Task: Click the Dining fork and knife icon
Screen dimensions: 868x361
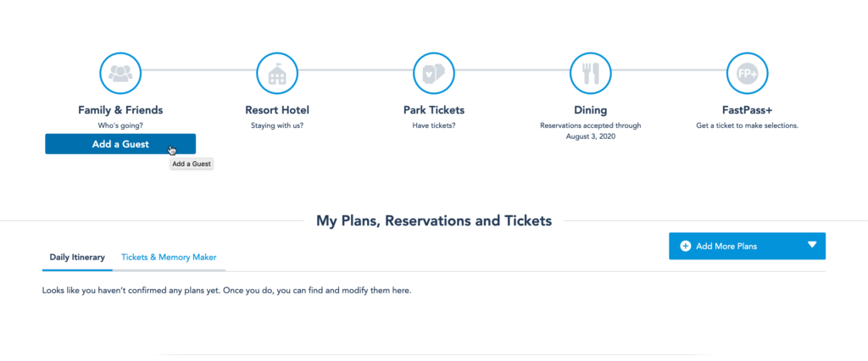Action: (591, 74)
